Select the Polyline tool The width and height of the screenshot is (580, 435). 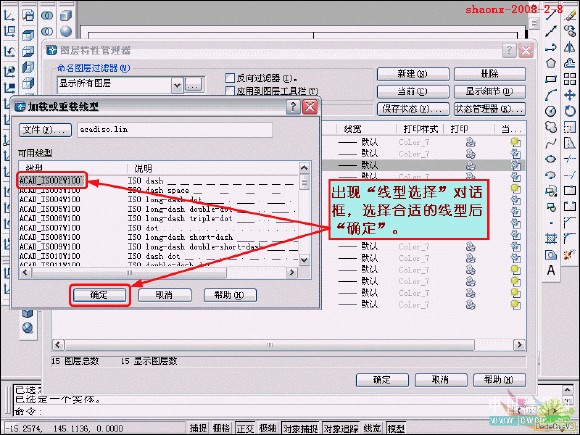(551, 47)
